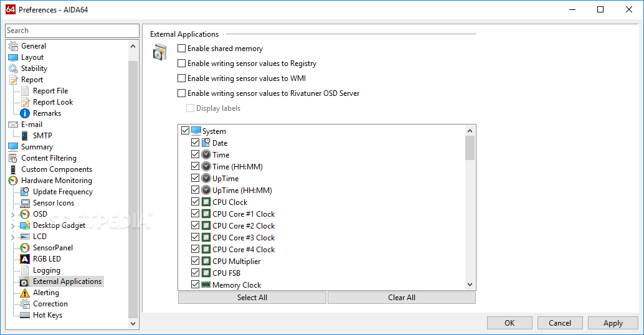Click the Time clock icon in list
The height and width of the screenshot is (335, 644).
pos(206,155)
